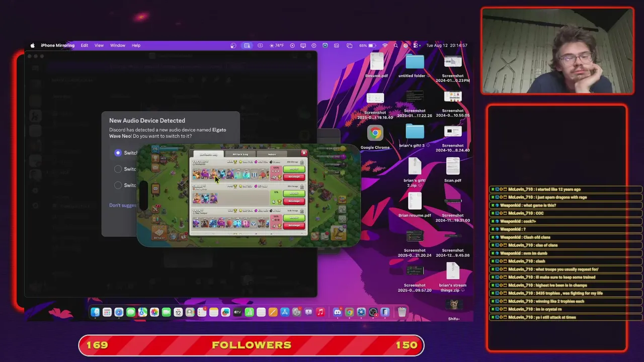This screenshot has width=644, height=362.
Task: Click Don't suggest link in Discord dialog
Action: [123, 205]
